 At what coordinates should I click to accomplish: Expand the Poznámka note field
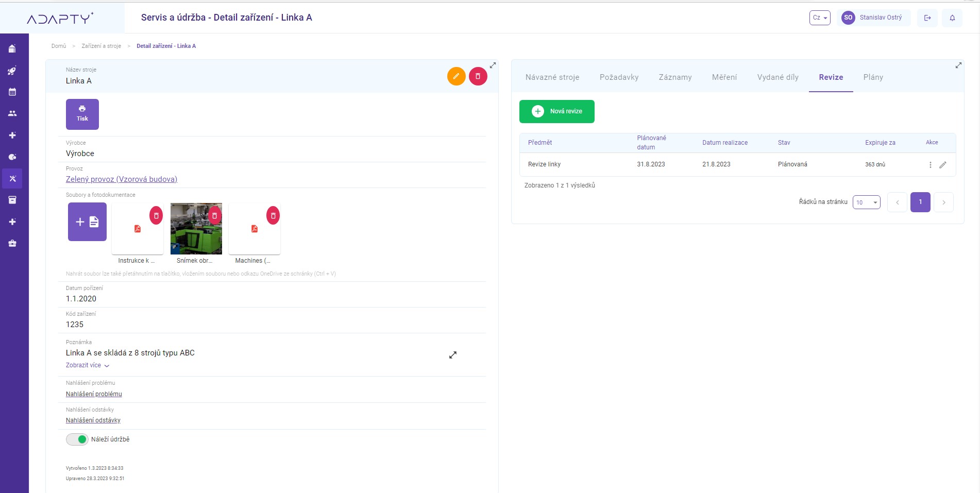(x=453, y=355)
